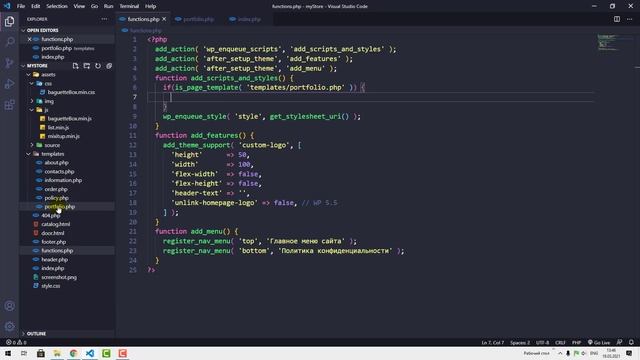Open the File menu

[21, 6]
